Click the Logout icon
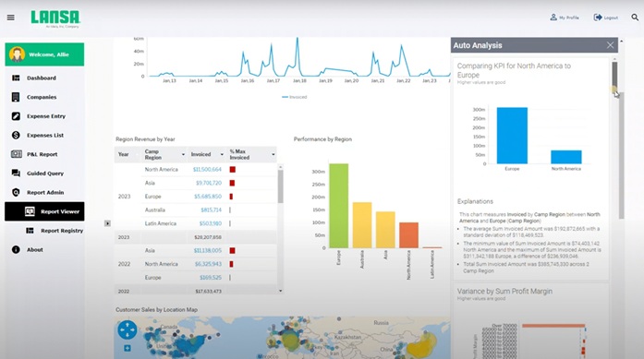 coord(598,18)
